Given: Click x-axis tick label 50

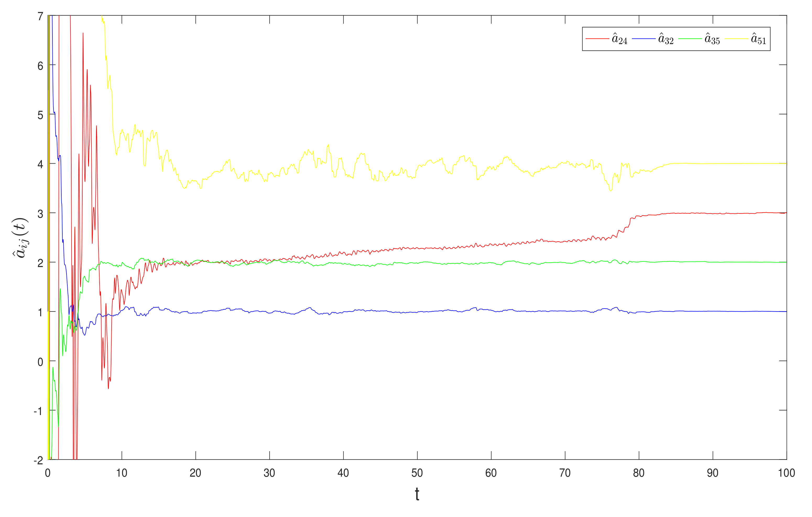Looking at the screenshot, I should [x=417, y=473].
